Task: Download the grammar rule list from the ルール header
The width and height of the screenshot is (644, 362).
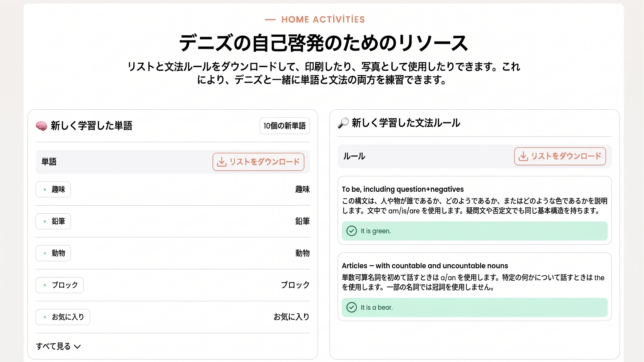Action: [560, 156]
